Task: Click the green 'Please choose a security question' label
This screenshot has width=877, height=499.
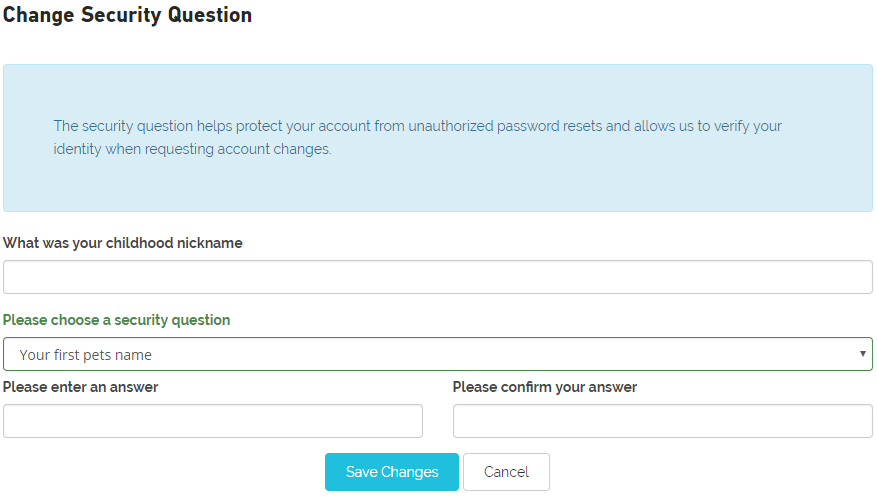Action: (x=116, y=320)
